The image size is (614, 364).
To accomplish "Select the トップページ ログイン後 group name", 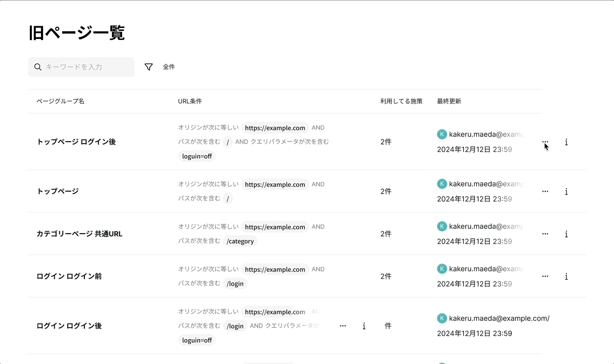I will coord(76,142).
